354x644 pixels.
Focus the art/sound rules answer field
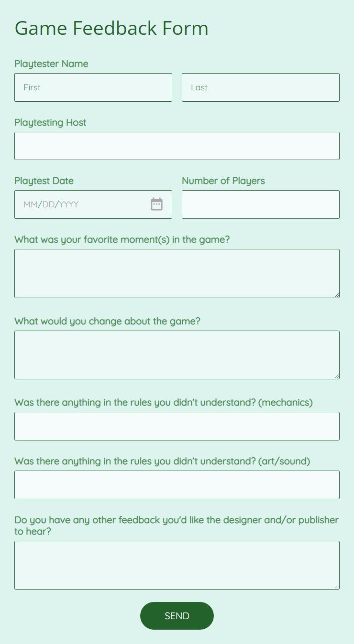(x=177, y=485)
